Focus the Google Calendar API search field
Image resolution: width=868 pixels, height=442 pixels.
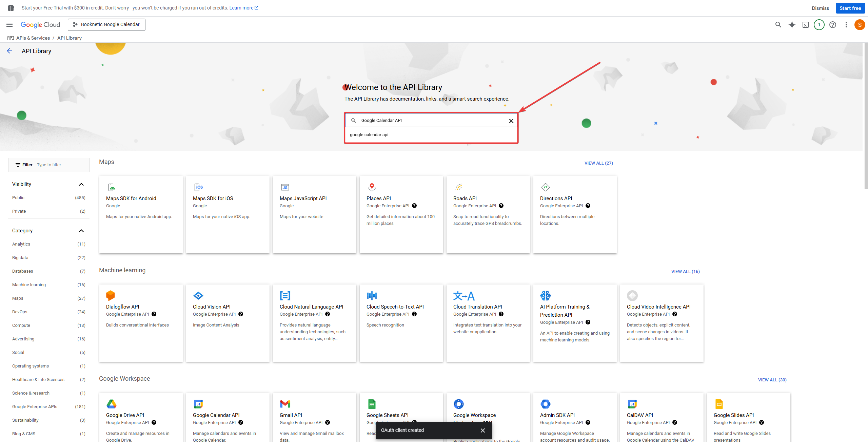431,121
